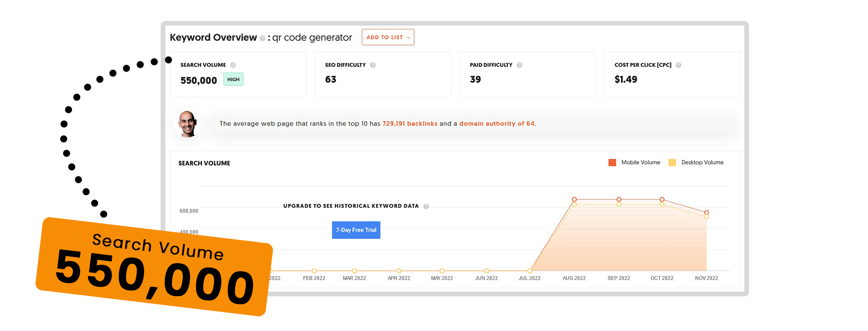Start the 7-Day Free Trial

pyautogui.click(x=356, y=230)
